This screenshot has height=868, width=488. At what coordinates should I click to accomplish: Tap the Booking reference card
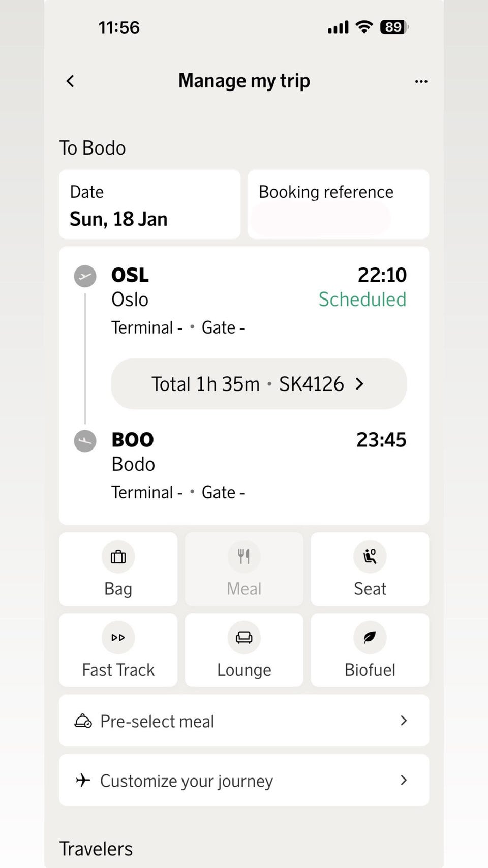coord(338,204)
